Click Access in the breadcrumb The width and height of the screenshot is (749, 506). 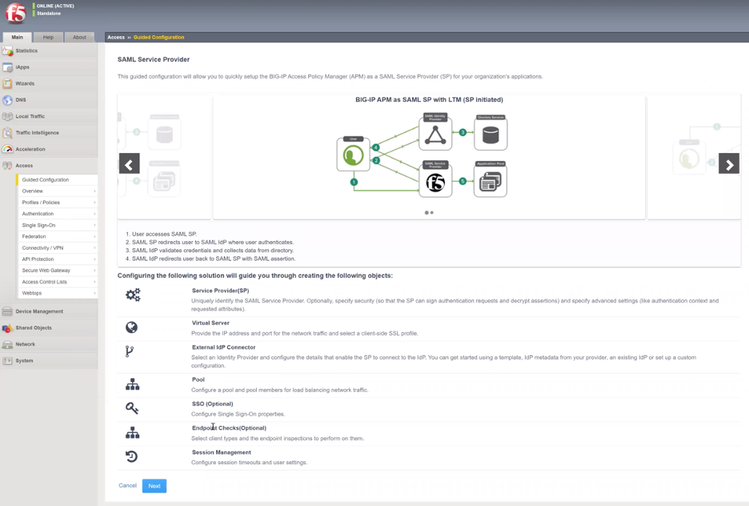[x=116, y=37]
